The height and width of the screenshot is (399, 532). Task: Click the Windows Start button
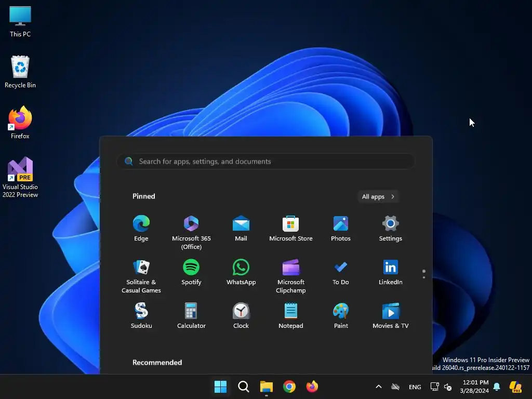click(x=220, y=387)
